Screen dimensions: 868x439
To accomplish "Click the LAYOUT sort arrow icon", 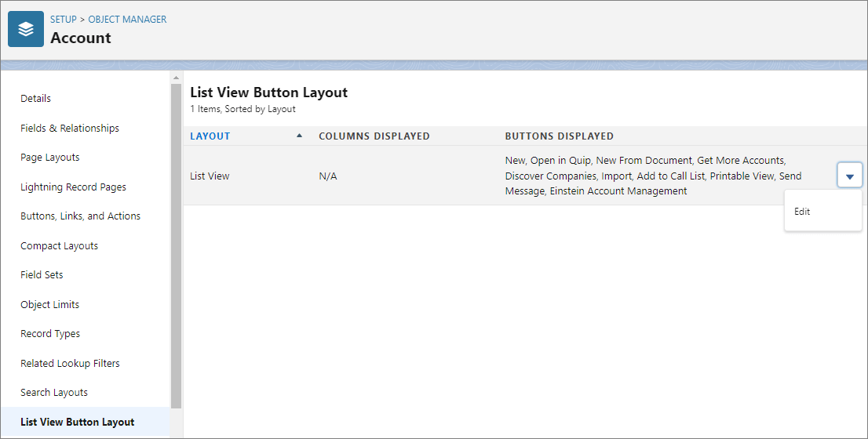I will [300, 136].
